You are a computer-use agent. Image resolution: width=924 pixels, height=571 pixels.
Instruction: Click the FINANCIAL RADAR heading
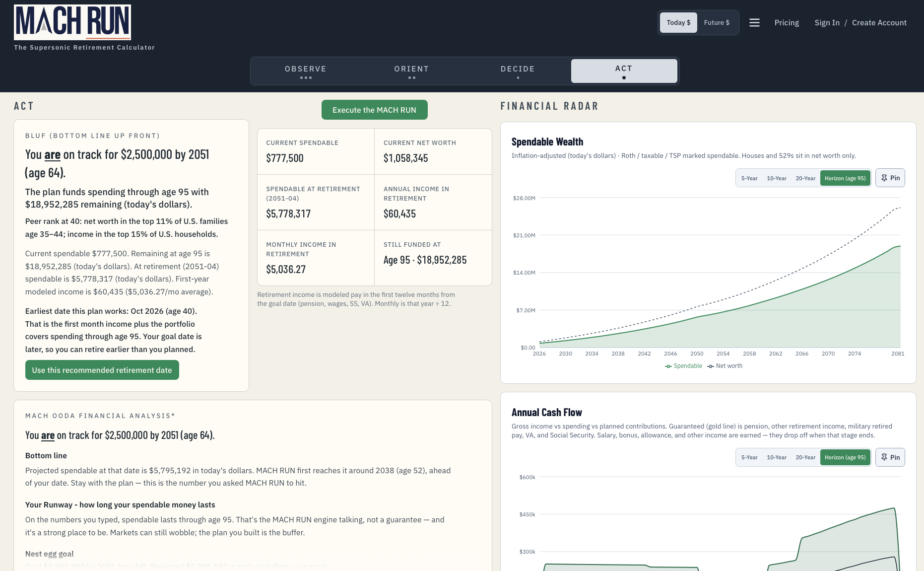coord(549,106)
